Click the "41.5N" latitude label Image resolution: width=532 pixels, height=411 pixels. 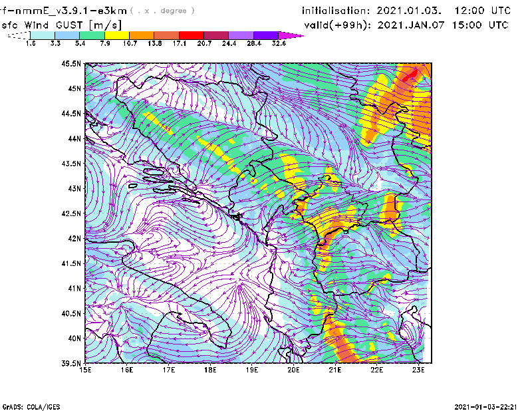coord(72,263)
